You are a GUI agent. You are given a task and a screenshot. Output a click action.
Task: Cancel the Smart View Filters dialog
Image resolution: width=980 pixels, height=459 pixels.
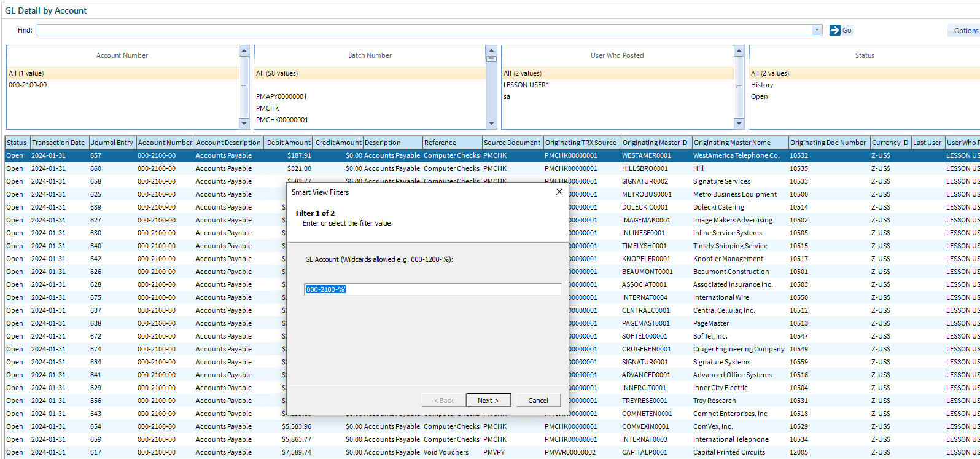coord(538,400)
